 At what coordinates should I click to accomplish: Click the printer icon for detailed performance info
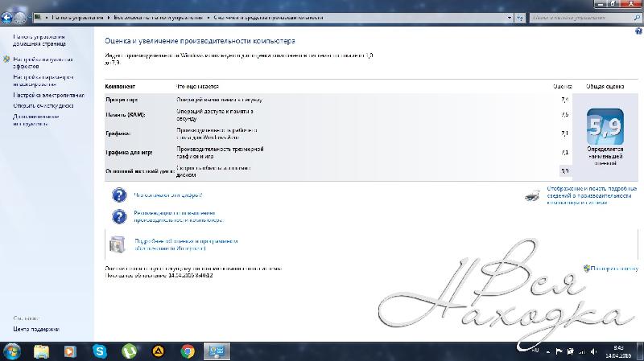coord(532,195)
